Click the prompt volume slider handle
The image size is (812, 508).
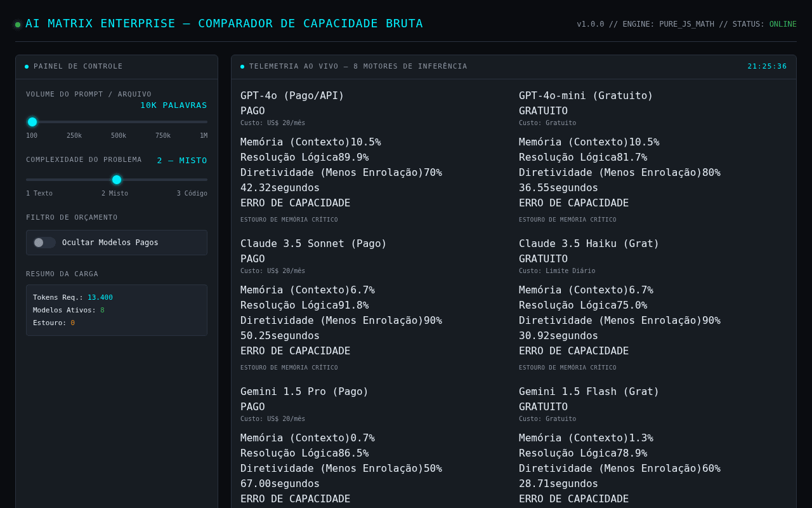click(x=32, y=122)
